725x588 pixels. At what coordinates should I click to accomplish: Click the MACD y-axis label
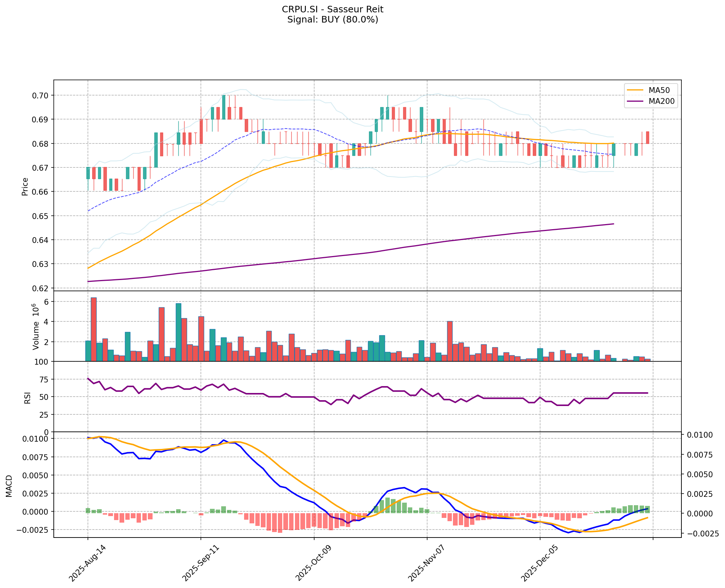[x=9, y=486]
